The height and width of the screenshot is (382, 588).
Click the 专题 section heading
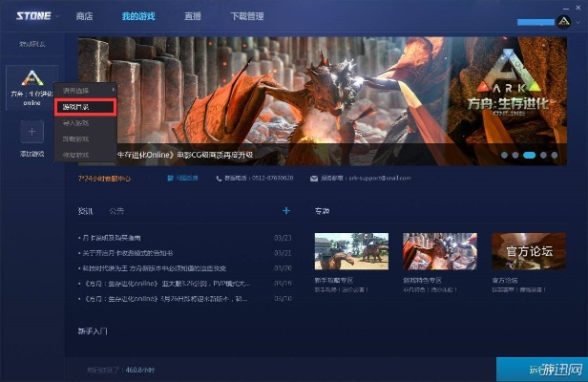pos(322,211)
